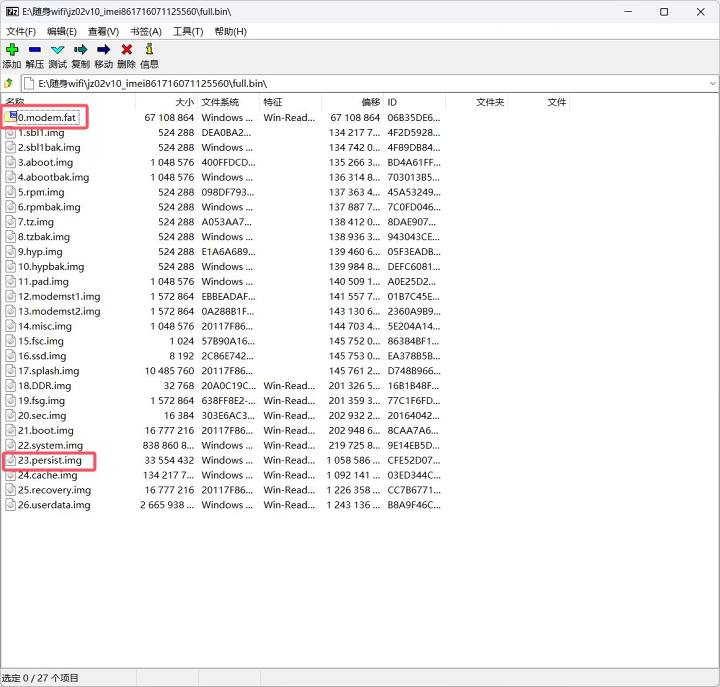
Task: Click file icon of 3.aboot.img
Action: click(x=10, y=162)
